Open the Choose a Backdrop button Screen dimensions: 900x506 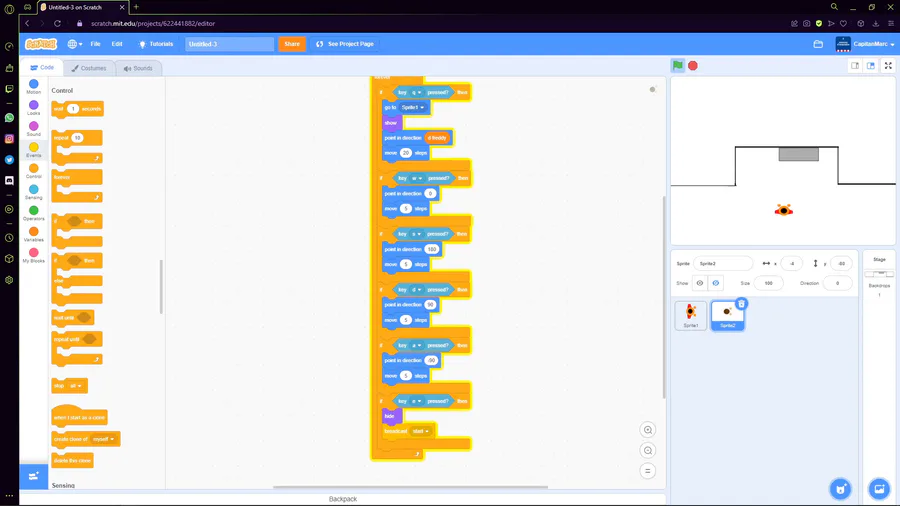[x=879, y=489]
